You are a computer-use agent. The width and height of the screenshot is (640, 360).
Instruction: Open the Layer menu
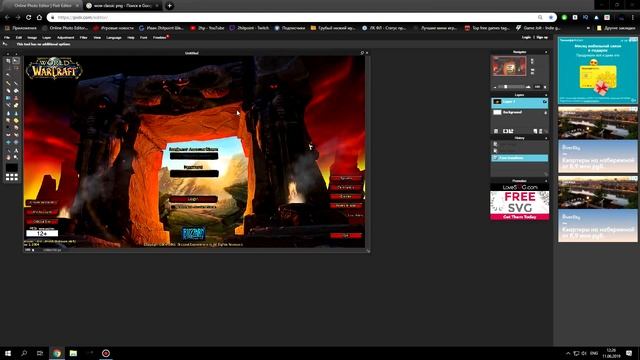47,37
